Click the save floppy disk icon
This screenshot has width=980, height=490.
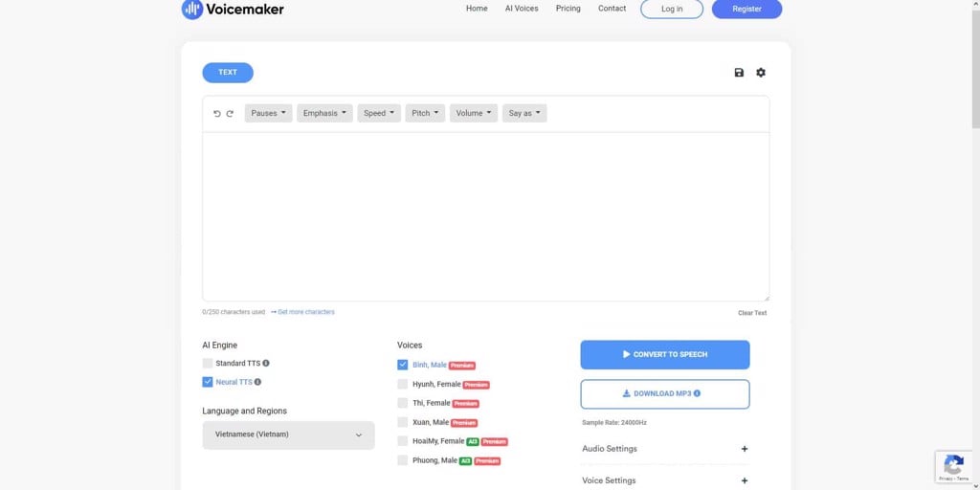(x=739, y=73)
